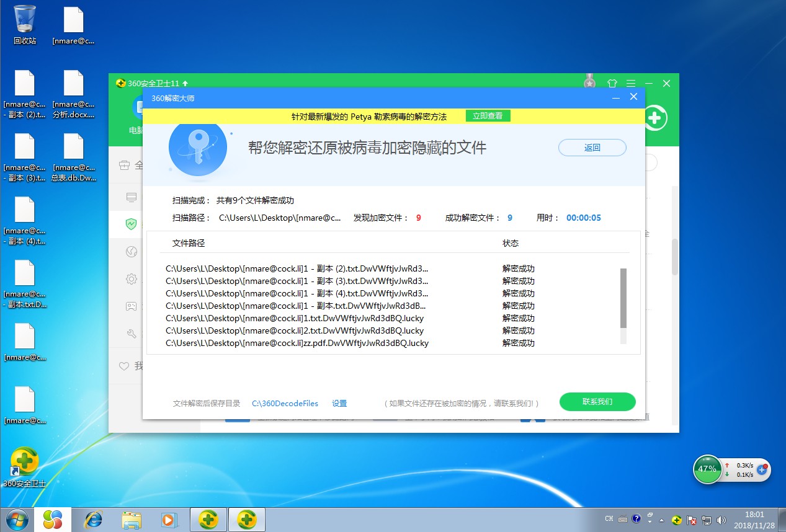This screenshot has height=532, width=786.
Task: Click the green shield icon in left sidebar
Action: tap(131, 224)
